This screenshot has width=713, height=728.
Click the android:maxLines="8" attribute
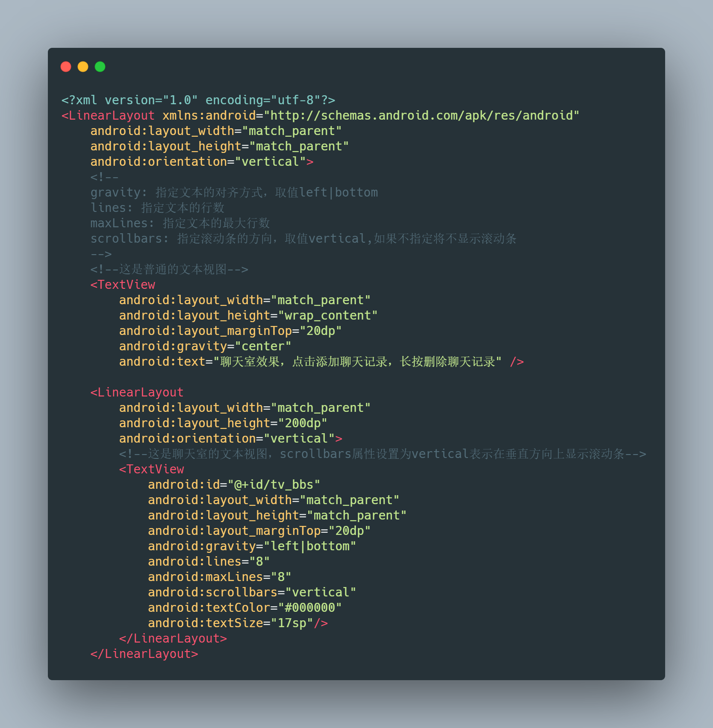point(220,577)
